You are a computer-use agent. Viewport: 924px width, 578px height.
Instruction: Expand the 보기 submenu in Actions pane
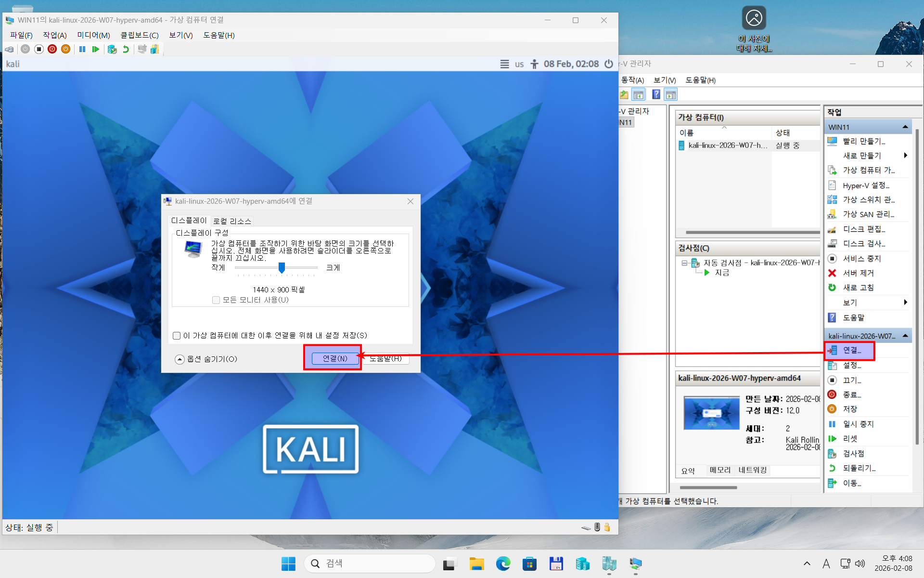coord(905,302)
